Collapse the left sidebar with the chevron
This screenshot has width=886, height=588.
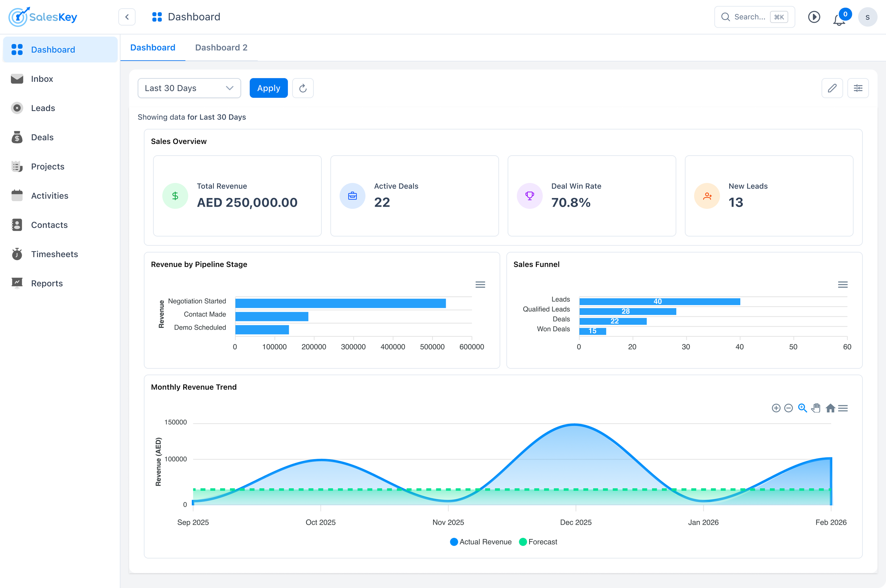click(126, 16)
